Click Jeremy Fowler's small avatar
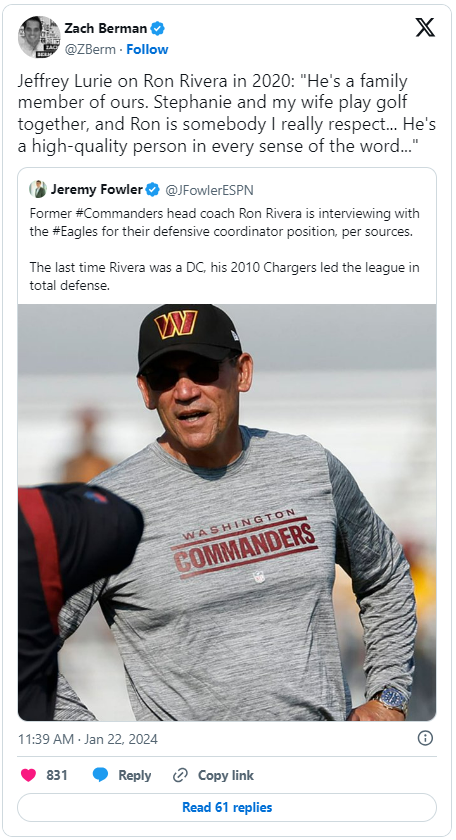The height and width of the screenshot is (840, 456). point(38,189)
